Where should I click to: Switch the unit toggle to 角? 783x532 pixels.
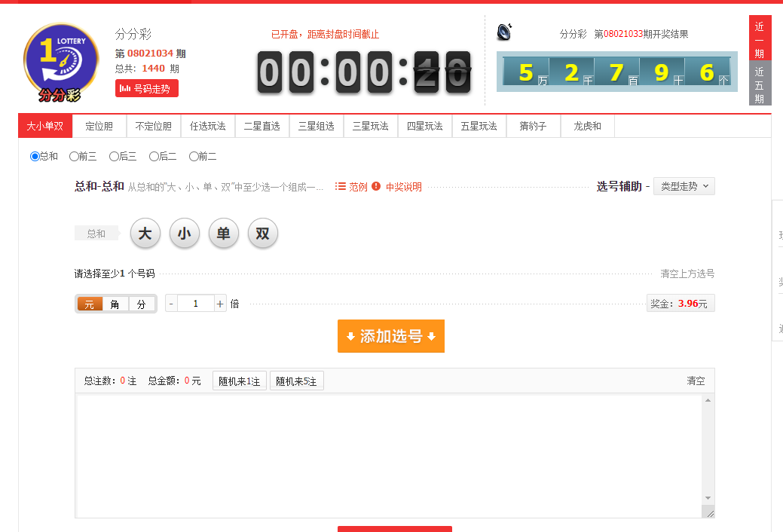(115, 304)
